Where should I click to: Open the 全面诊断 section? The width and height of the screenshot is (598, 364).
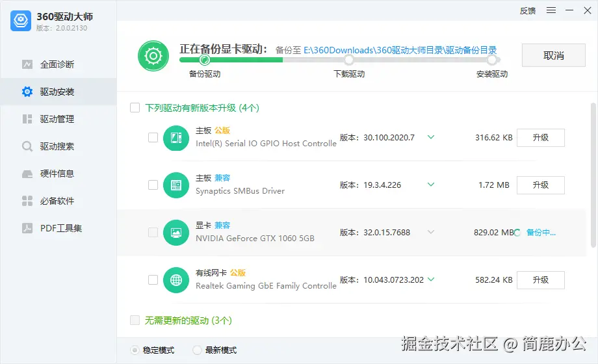pos(58,64)
